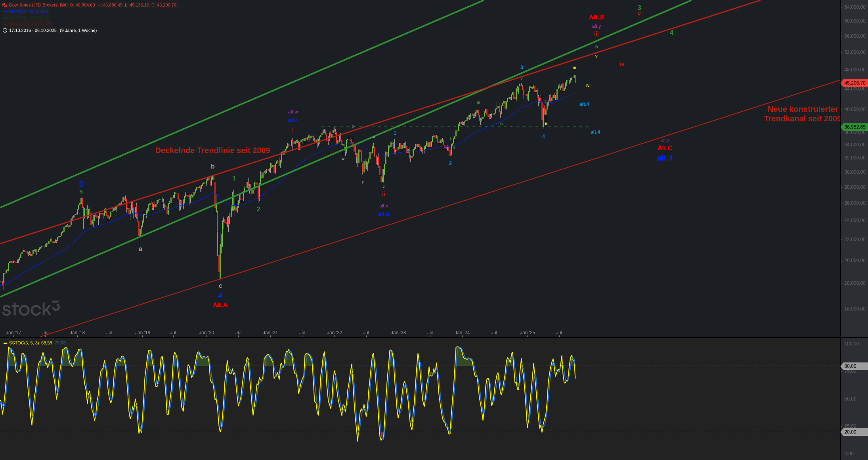This screenshot has height=460, width=868.
Task: Click the Jan '20 time axis label
Action: click(x=206, y=333)
